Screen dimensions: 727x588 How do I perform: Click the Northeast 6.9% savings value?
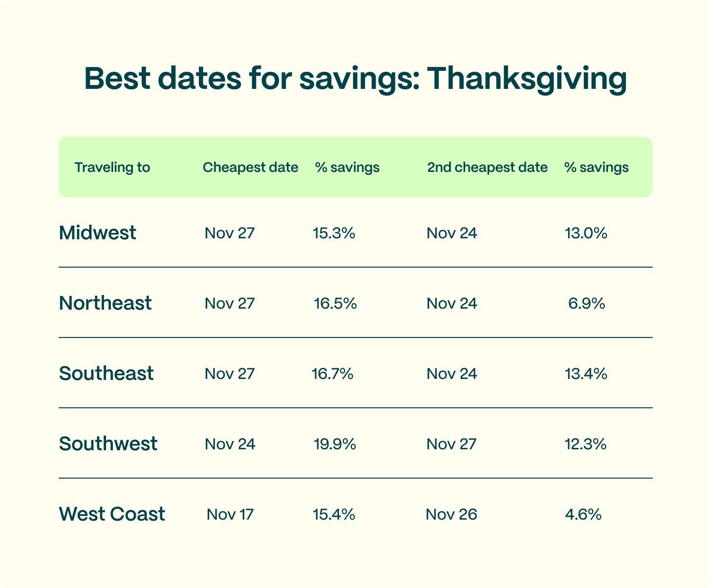(586, 303)
